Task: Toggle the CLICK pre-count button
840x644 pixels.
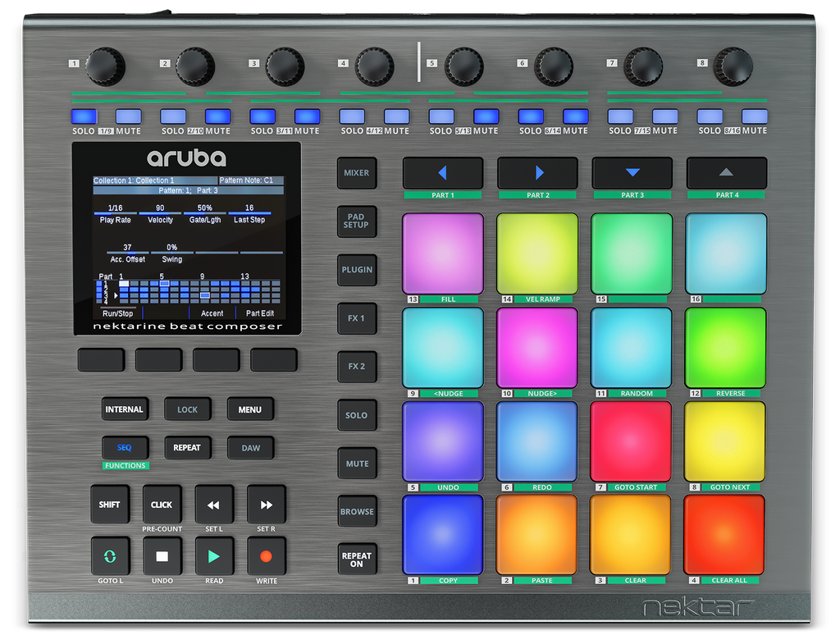Action: (x=162, y=505)
